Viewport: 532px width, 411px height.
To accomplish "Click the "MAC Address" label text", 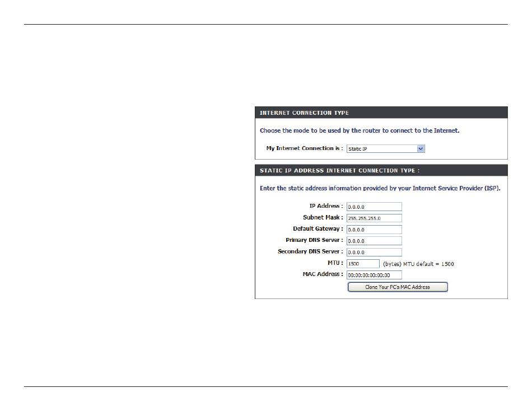I will (x=321, y=274).
